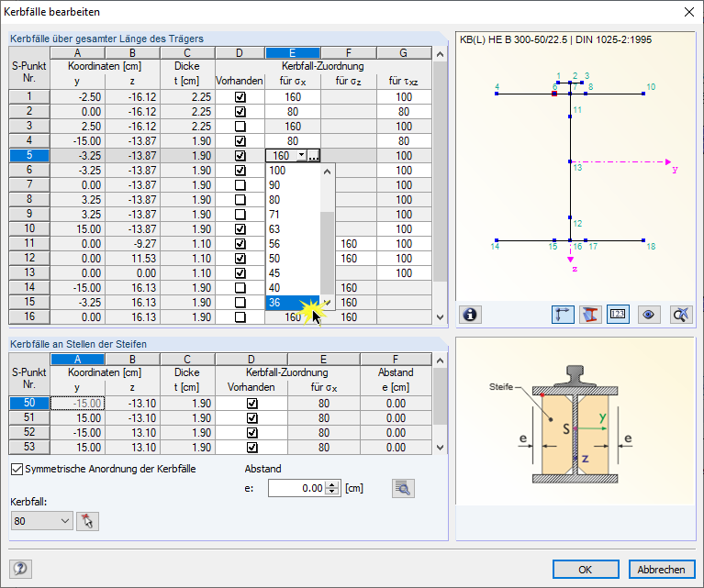Pick 56 from the Kerbfall list

[294, 244]
